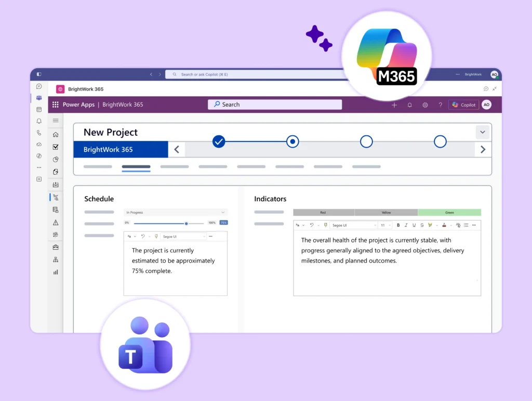Image resolution: width=532 pixels, height=401 pixels.
Task: Set indicator to Green
Action: click(x=449, y=213)
